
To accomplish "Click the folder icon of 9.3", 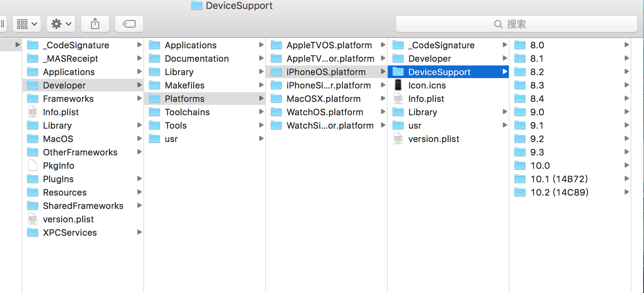I will click(x=520, y=152).
